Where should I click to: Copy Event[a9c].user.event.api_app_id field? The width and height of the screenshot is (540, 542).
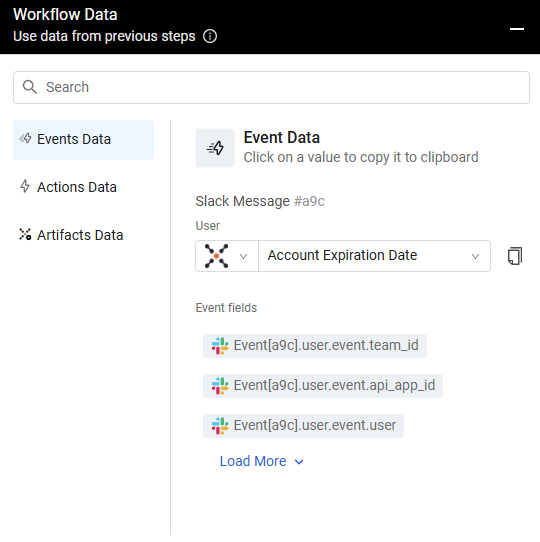(323, 386)
